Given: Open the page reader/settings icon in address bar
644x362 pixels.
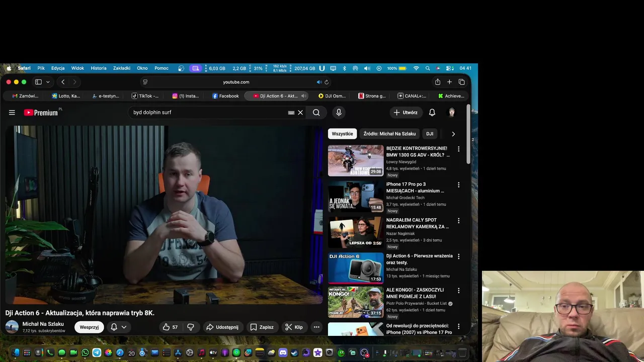Looking at the screenshot, I should coord(145,82).
